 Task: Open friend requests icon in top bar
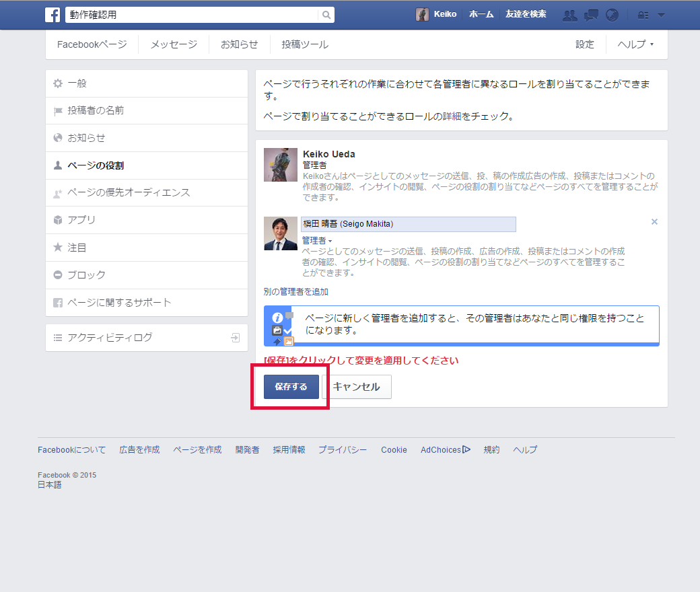(x=569, y=15)
